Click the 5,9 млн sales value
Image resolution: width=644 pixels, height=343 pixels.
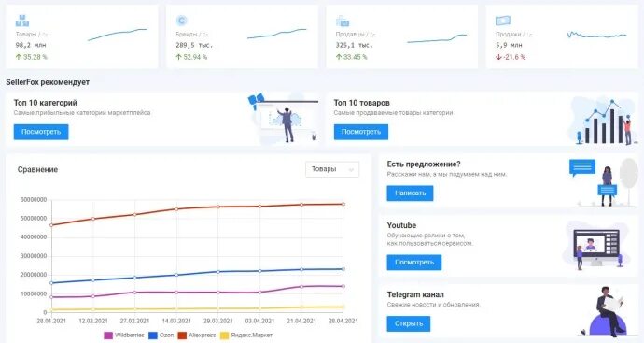pos(509,45)
